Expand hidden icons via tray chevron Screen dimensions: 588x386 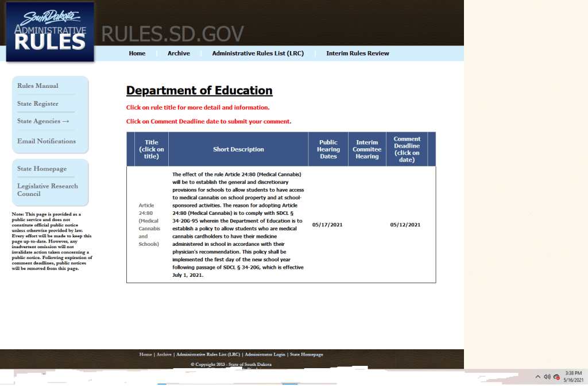point(538,376)
